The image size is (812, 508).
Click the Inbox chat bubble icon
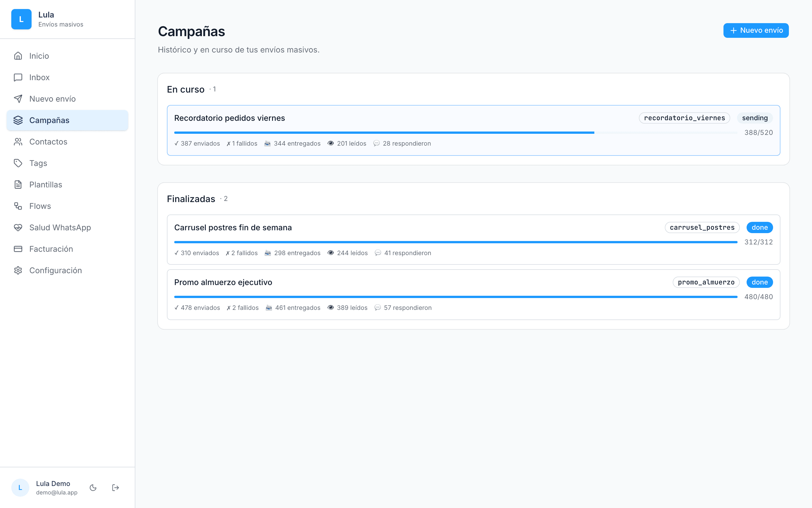(x=18, y=77)
